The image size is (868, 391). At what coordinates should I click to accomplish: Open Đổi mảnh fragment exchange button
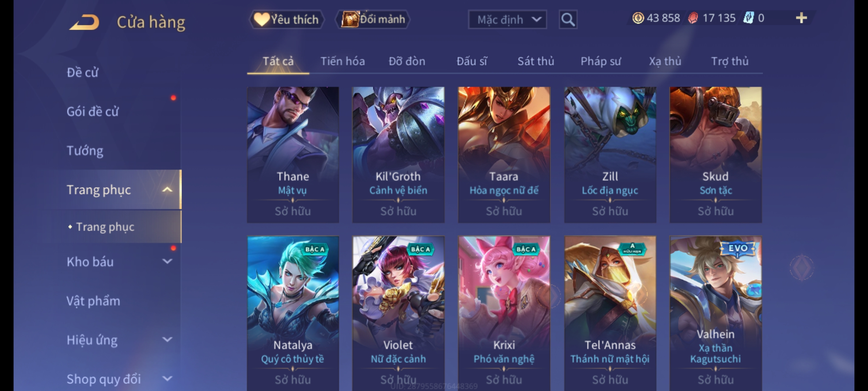tap(373, 20)
